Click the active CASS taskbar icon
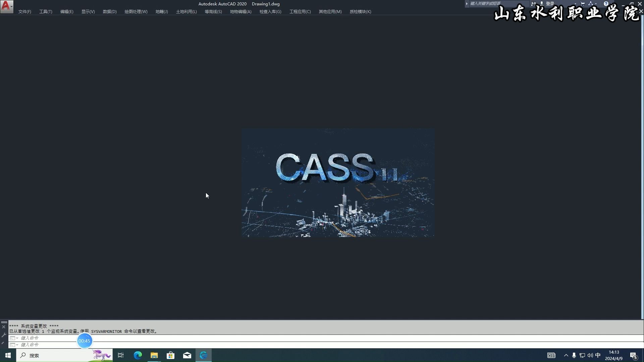 [x=204, y=355]
